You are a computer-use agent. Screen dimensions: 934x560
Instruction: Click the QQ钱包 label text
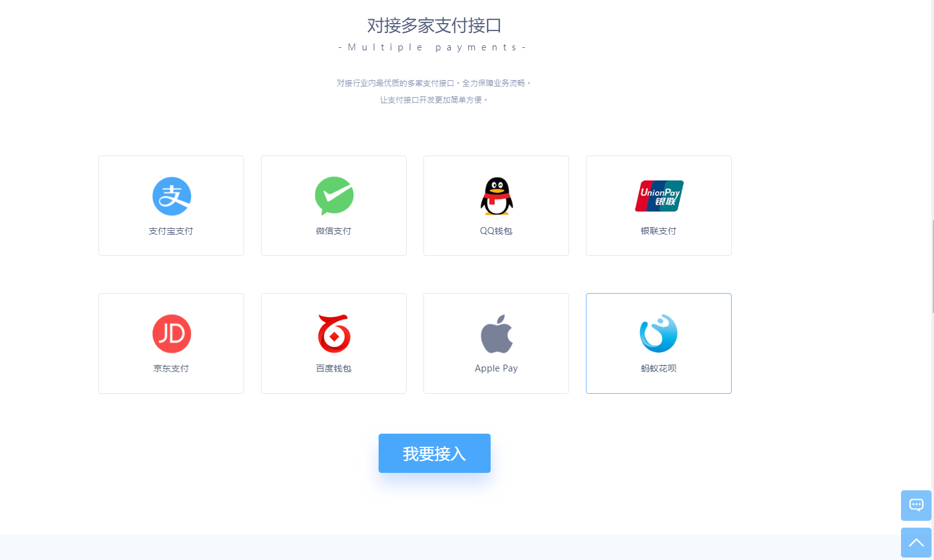496,231
